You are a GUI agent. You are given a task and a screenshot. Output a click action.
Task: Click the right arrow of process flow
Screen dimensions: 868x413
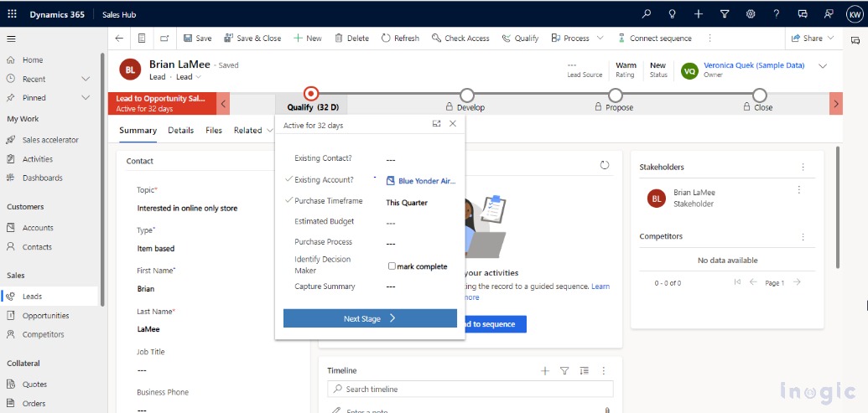(836, 103)
